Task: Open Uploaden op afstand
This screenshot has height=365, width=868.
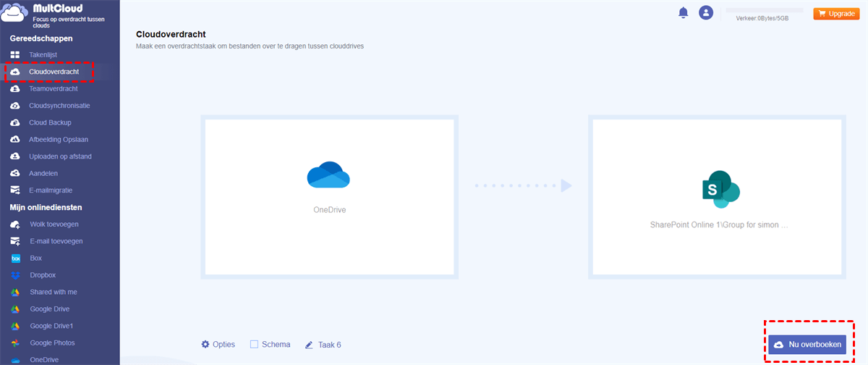Action: click(60, 156)
